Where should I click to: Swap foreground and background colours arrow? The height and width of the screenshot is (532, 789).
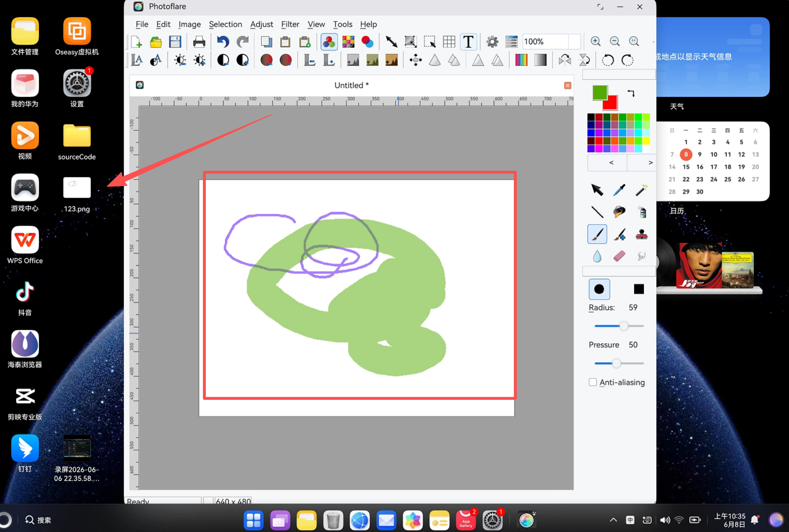631,93
